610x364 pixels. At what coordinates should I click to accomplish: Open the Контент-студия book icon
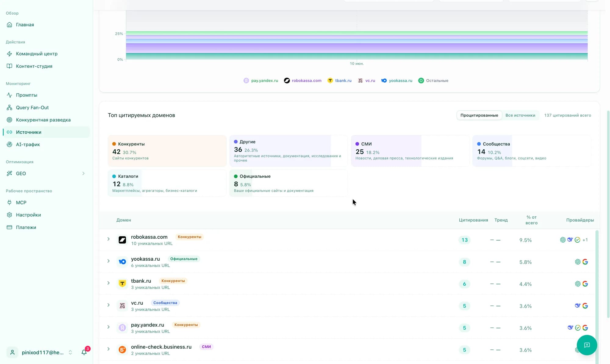point(9,66)
